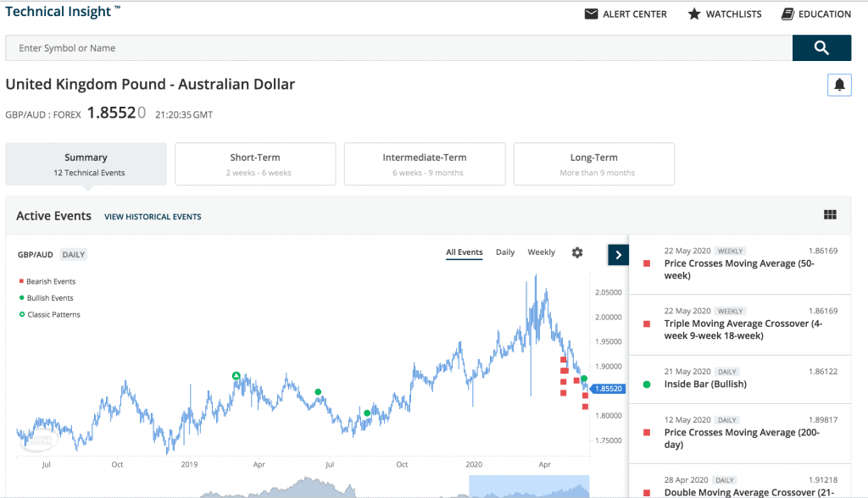Open Triple Moving Average Crossover event
This screenshot has height=498, width=868.
tap(739, 325)
